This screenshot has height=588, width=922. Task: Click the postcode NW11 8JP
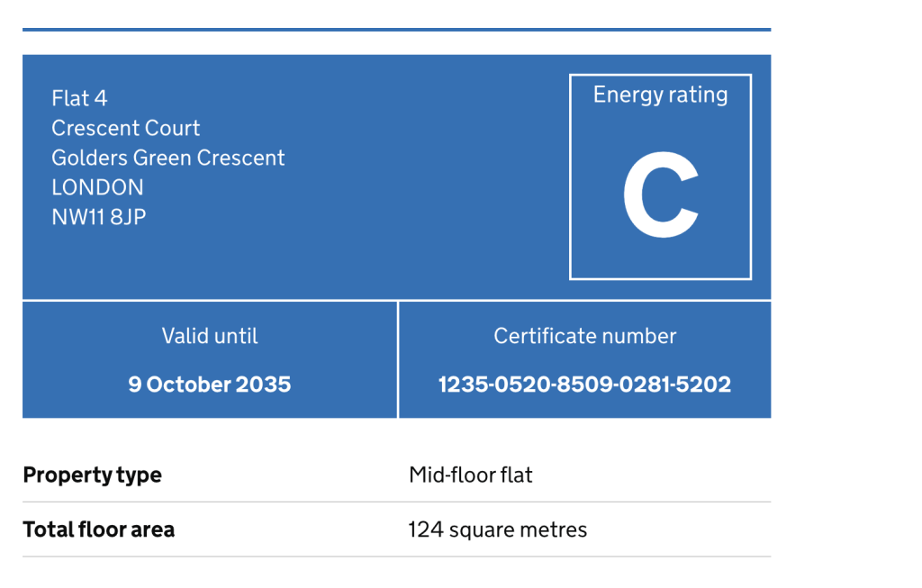pos(99,217)
